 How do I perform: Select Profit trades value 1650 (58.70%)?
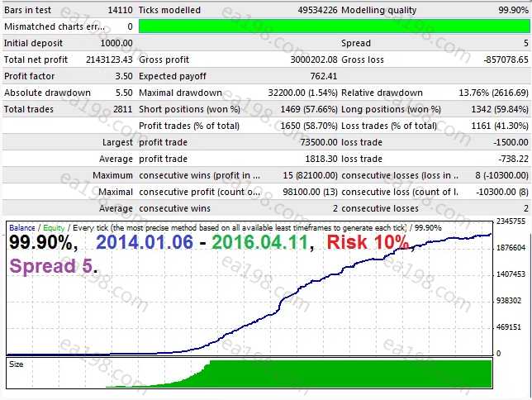click(309, 126)
